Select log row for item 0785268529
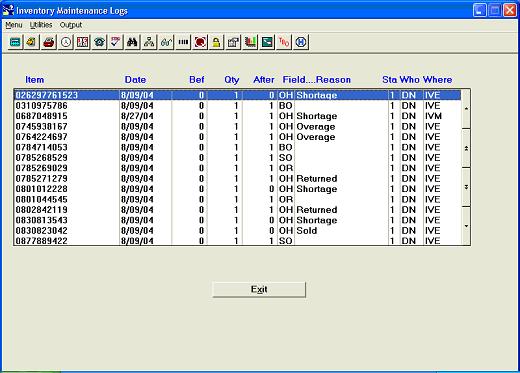This screenshot has height=373, width=520. click(x=238, y=158)
